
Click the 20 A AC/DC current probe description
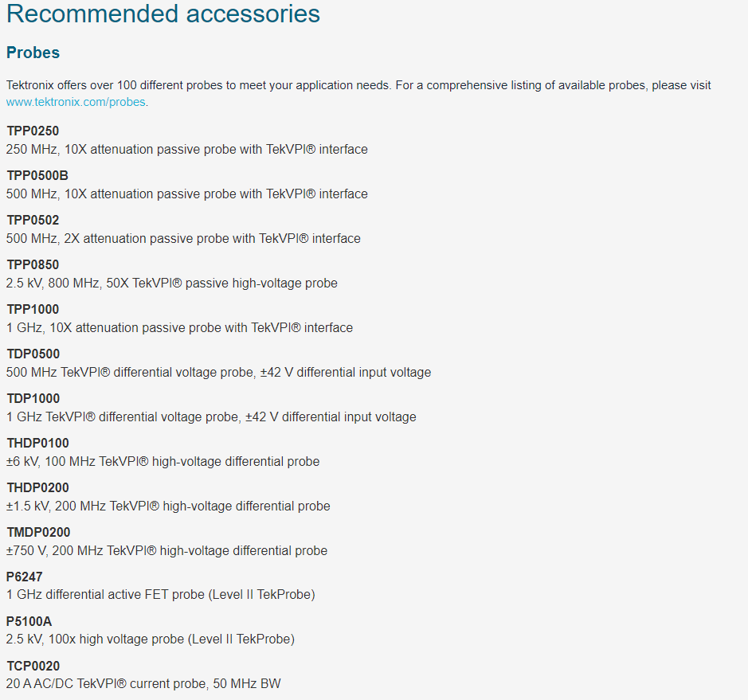[143, 684]
